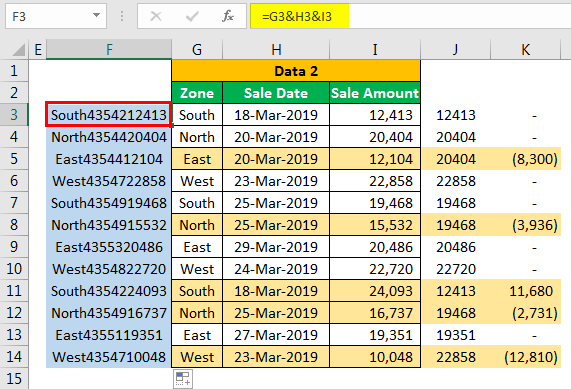Select column I header
571x389 pixels.
coord(375,50)
